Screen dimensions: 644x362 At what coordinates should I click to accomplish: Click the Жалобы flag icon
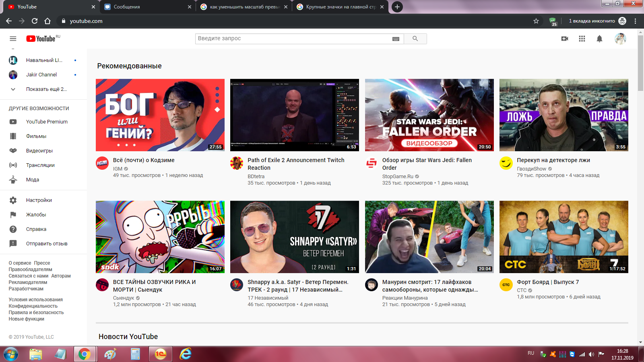tap(13, 215)
